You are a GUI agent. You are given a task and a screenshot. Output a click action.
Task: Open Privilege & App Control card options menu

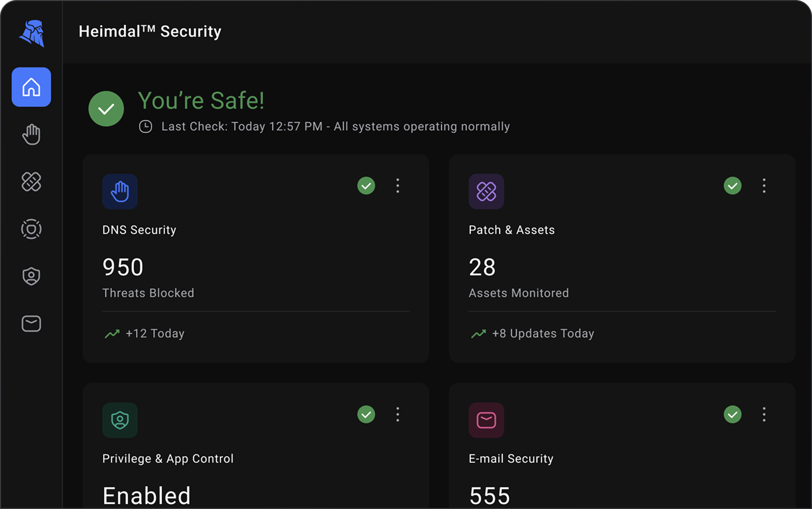[x=398, y=414]
